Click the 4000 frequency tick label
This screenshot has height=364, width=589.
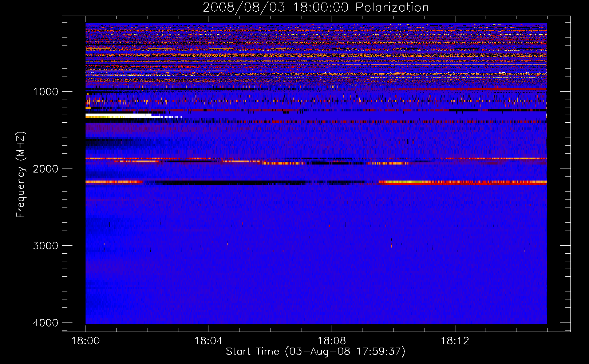point(46,323)
